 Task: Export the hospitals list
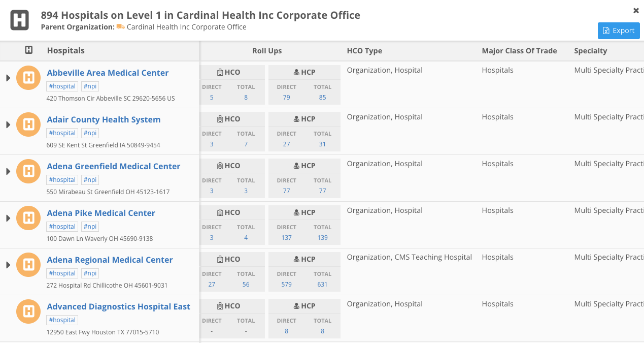coord(618,30)
